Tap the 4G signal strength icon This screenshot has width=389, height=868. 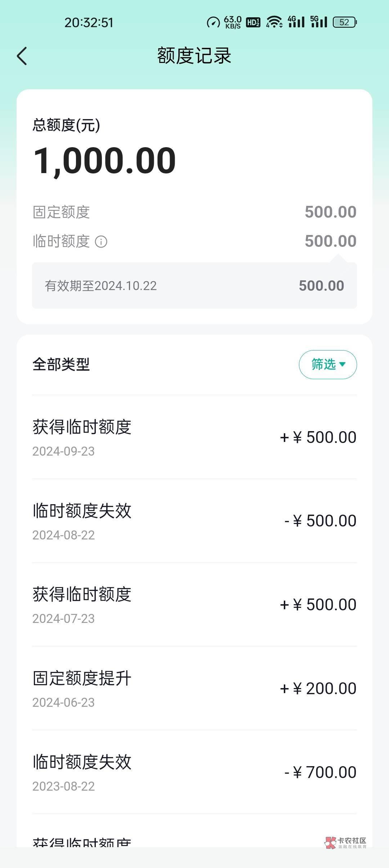click(x=296, y=22)
